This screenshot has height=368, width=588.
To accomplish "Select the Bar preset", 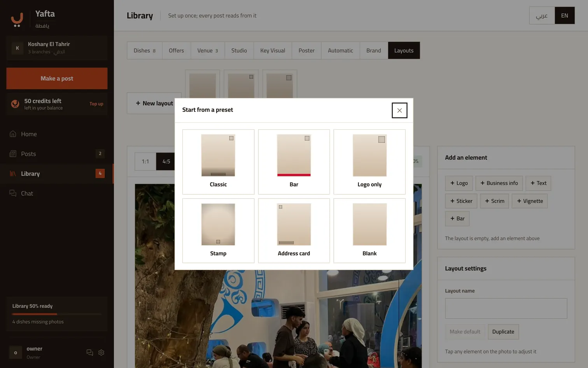I will 294,162.
